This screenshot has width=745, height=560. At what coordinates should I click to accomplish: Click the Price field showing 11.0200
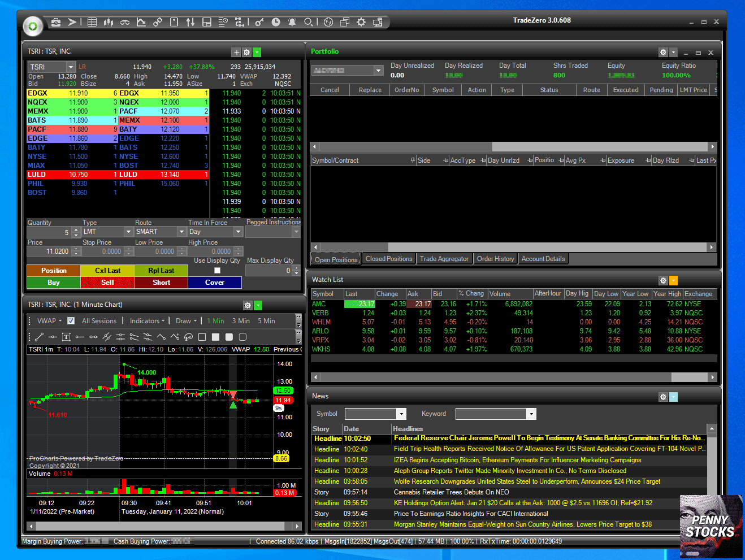[x=49, y=251]
